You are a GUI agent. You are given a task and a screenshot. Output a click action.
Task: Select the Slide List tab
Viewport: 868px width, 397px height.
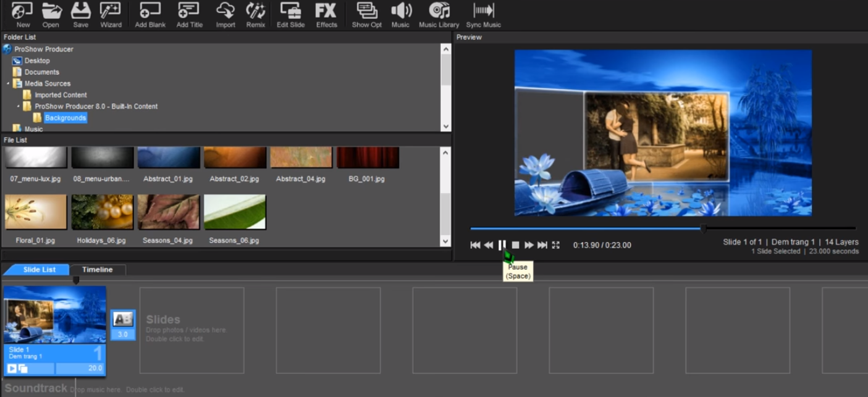pos(35,269)
